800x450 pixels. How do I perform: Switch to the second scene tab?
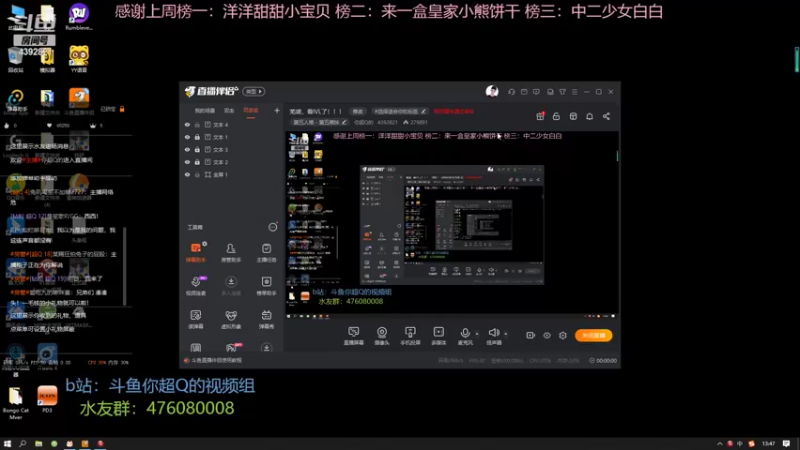[x=229, y=111]
